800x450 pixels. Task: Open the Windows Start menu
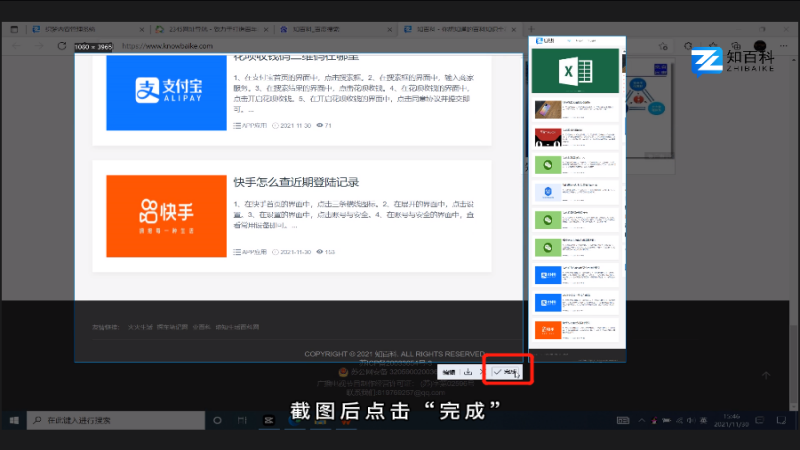point(14,420)
